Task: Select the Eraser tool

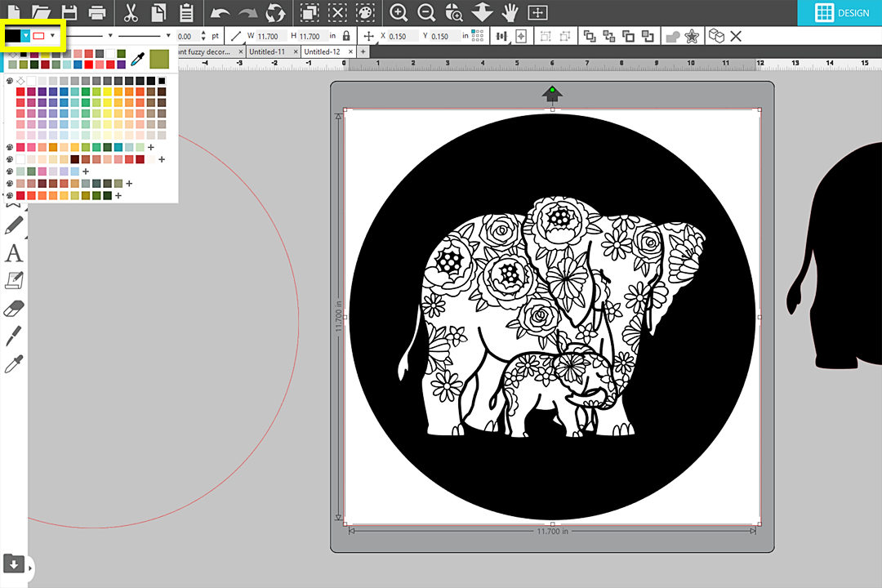Action: 14,309
